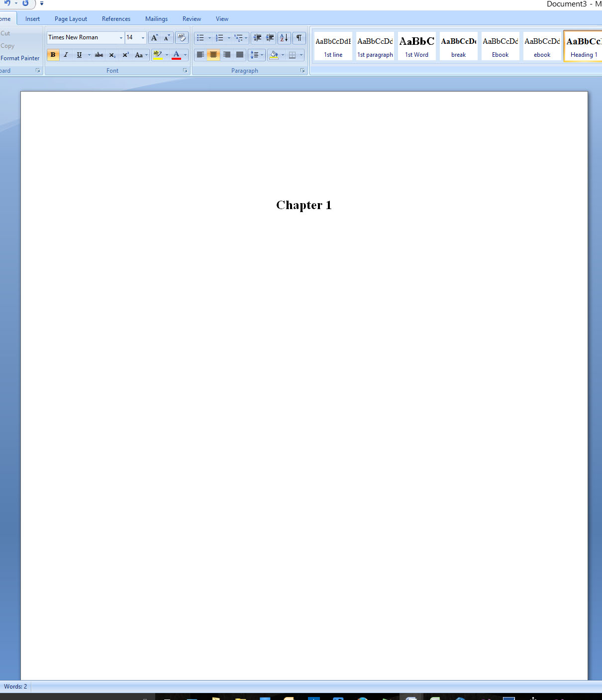Click the Cut button
The height and width of the screenshot is (700, 602).
5,33
